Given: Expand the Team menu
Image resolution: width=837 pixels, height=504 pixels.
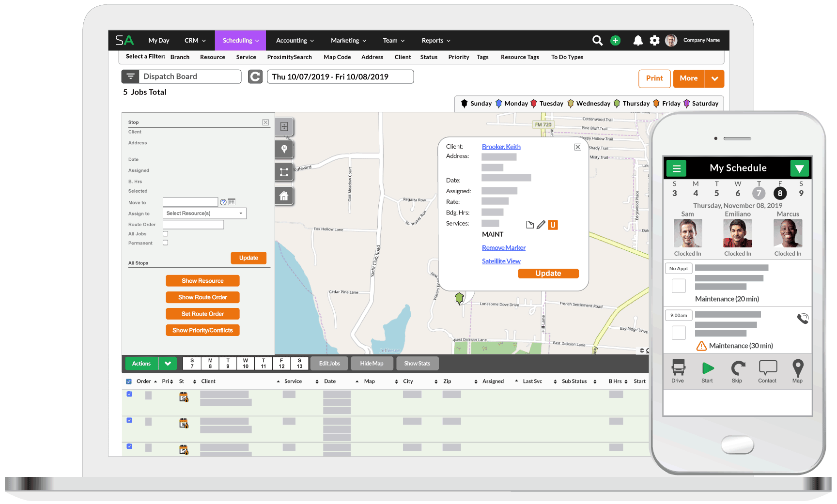Looking at the screenshot, I should pos(394,41).
